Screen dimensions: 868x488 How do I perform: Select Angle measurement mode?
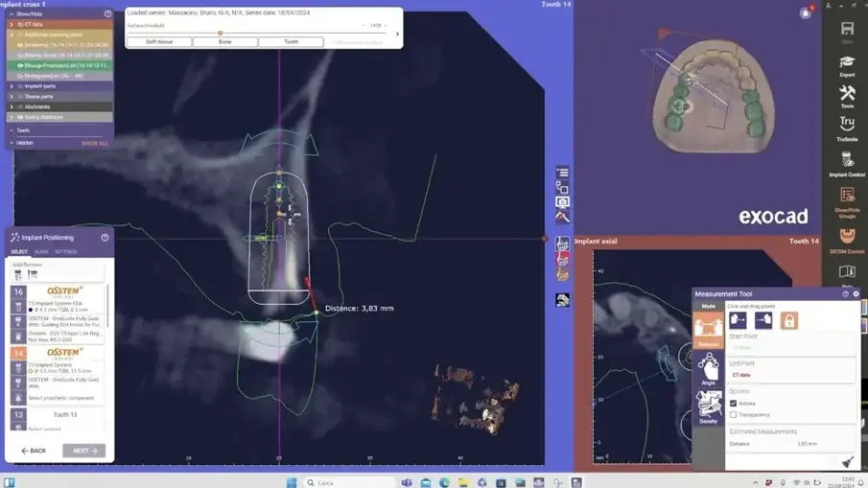(x=708, y=369)
